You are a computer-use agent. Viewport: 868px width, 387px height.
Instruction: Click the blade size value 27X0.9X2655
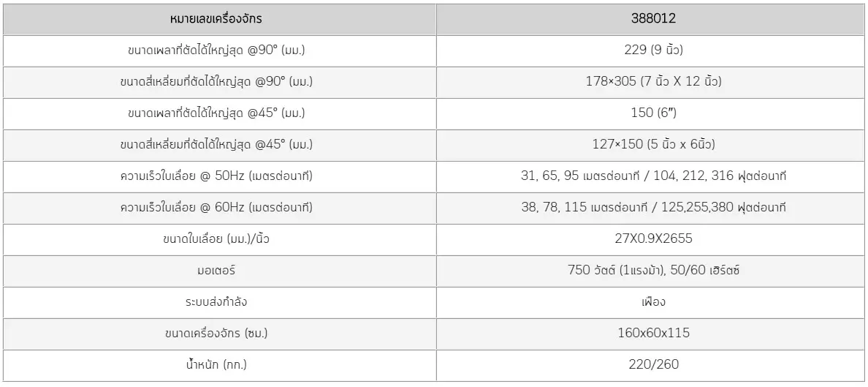[653, 239]
